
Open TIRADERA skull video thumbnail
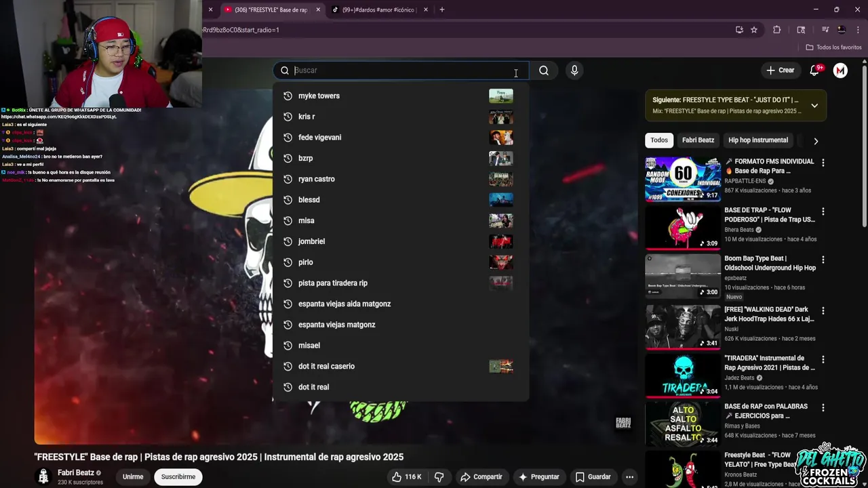click(683, 375)
